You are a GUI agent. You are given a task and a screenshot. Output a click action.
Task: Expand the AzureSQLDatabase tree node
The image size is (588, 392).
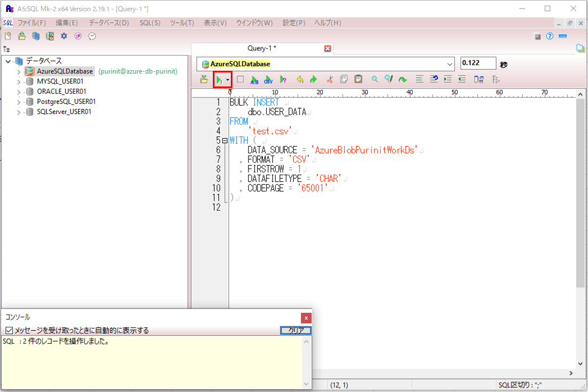click(x=19, y=71)
